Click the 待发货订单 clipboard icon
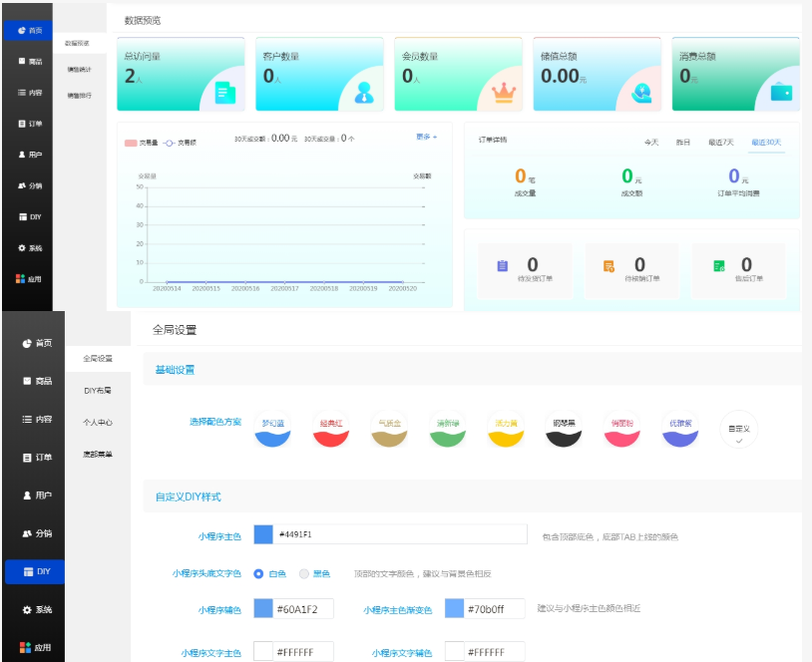The width and height of the screenshot is (812, 662). (x=502, y=266)
